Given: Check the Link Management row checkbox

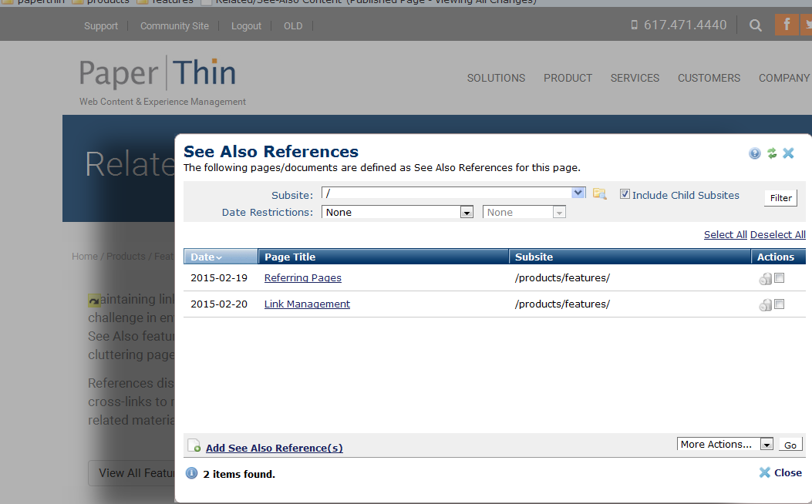Looking at the screenshot, I should point(779,304).
